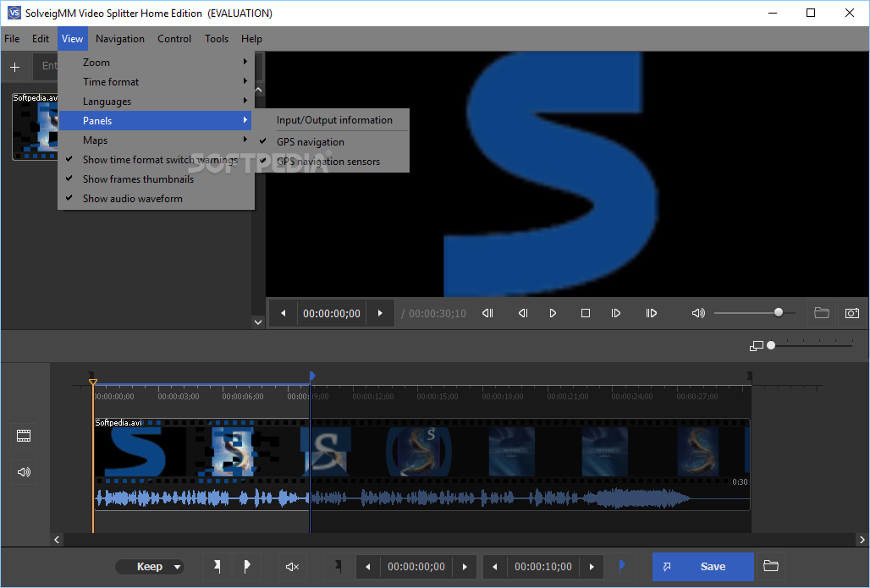Image resolution: width=870 pixels, height=588 pixels.
Task: Increase current time in player field
Action: [x=380, y=313]
